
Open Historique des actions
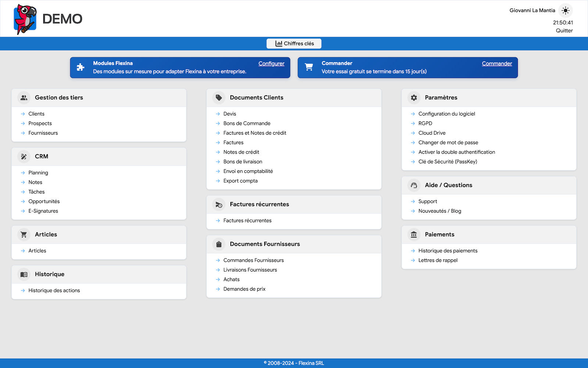[54, 290]
